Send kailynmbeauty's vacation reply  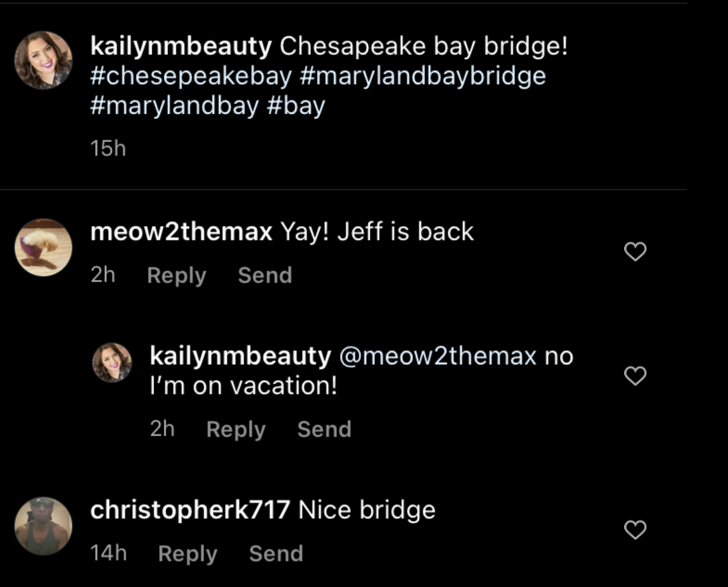pyautogui.click(x=324, y=429)
